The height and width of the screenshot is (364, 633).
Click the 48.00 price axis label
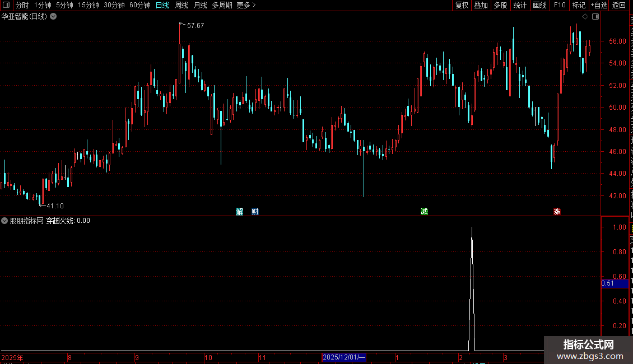pyautogui.click(x=618, y=129)
